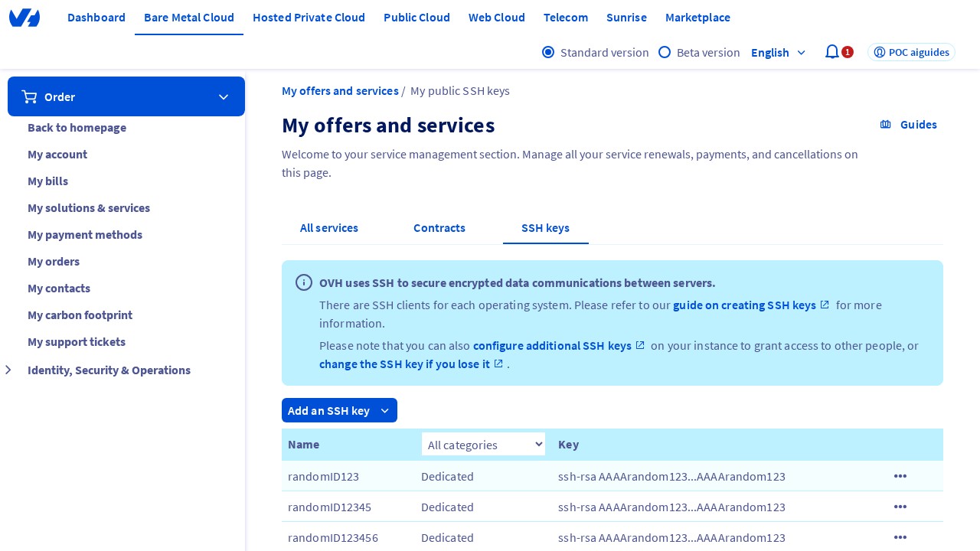
Task: Open the guide on creating SSH keys link
Action: click(744, 305)
